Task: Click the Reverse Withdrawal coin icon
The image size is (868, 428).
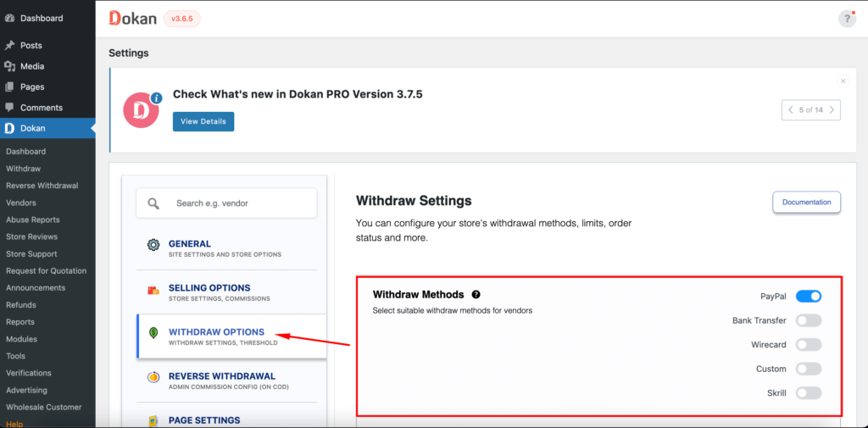Action: 153,377
